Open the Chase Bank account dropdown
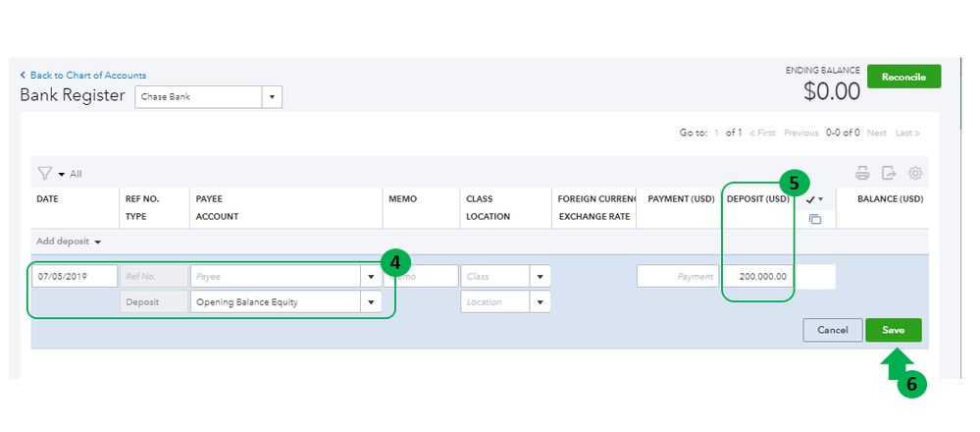This screenshot has height=432, width=980. pyautogui.click(x=273, y=97)
